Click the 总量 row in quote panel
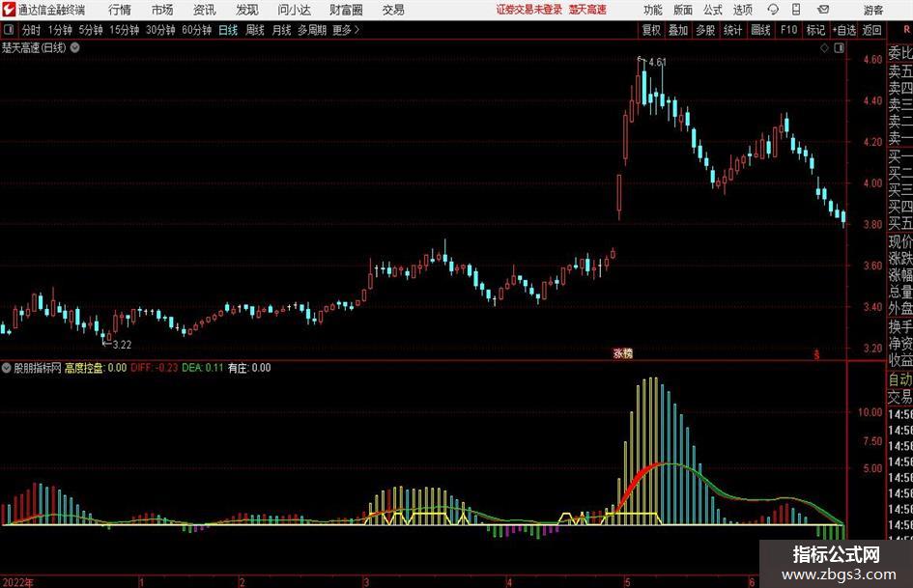Image resolution: width=913 pixels, height=588 pixels. [900, 292]
